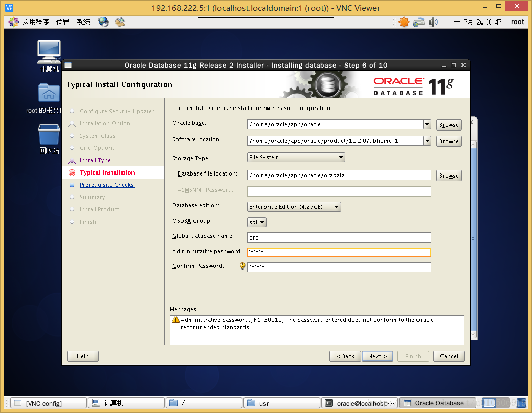Click the VNC Viewer logo icon

click(x=9, y=8)
